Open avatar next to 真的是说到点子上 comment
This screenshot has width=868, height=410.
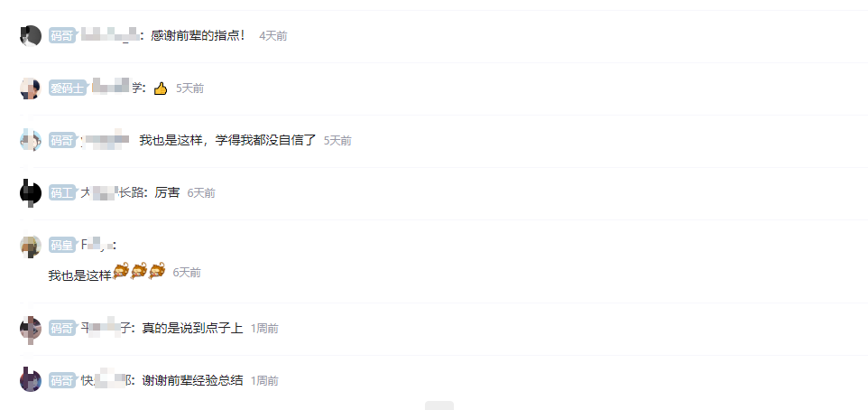pos(31,329)
